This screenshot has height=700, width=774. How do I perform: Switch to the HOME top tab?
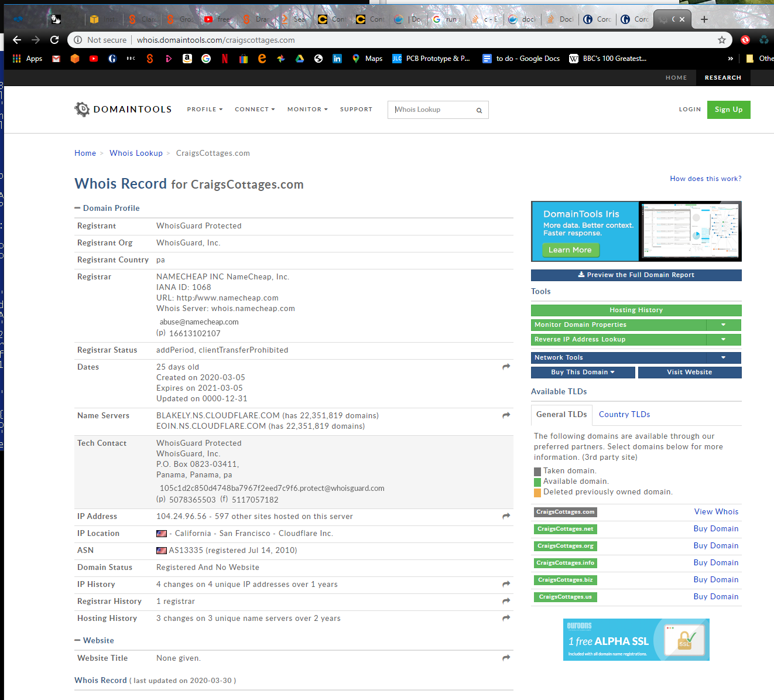676,77
